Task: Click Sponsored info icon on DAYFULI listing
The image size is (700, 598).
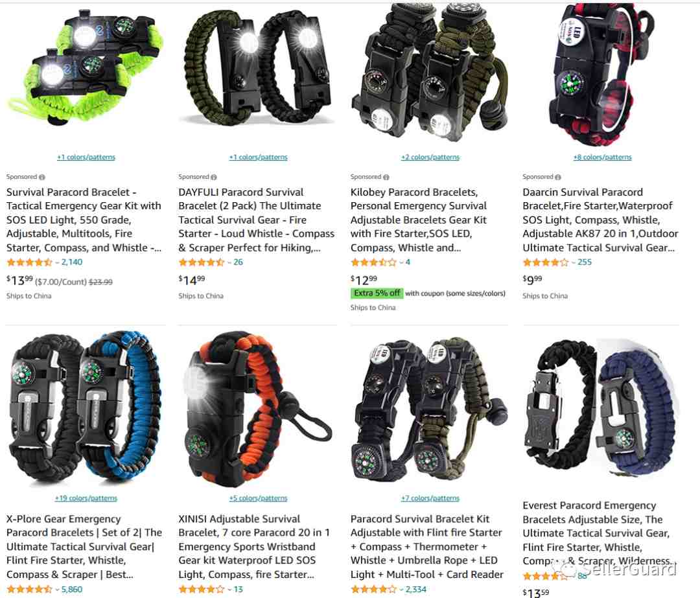Action: pos(214,177)
